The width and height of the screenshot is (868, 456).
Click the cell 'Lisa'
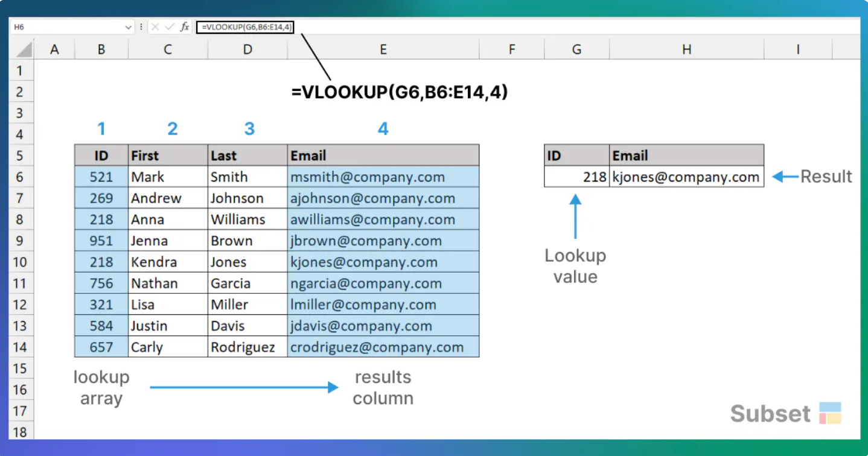coord(168,305)
